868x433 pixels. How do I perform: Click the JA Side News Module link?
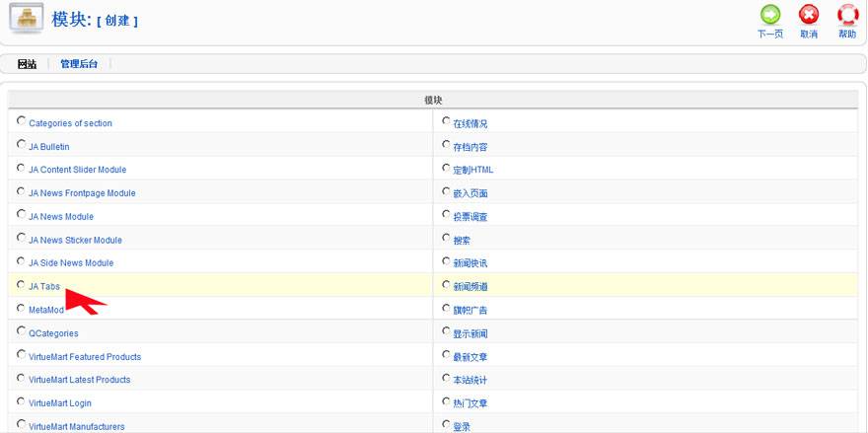[x=71, y=263]
